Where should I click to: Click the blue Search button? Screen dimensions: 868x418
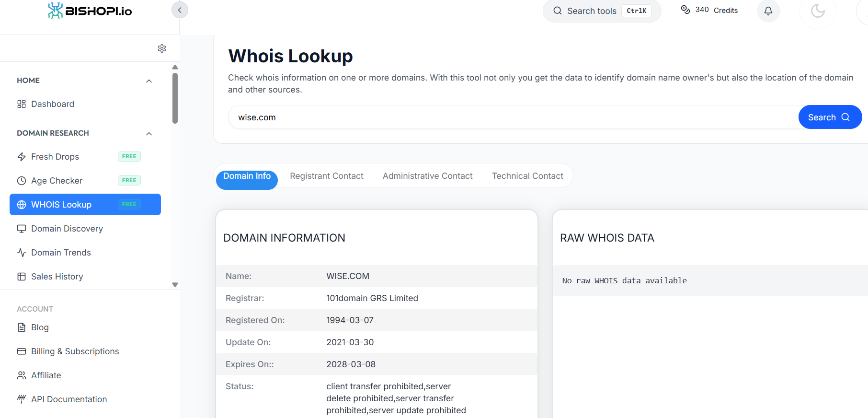(830, 117)
